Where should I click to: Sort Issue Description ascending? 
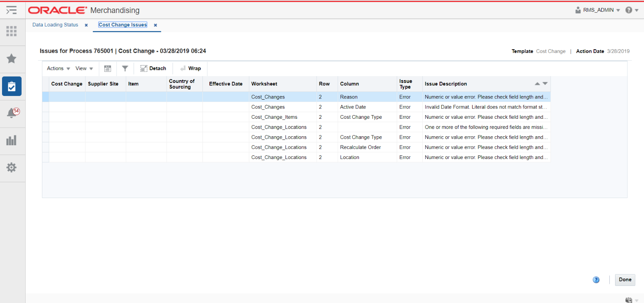pos(537,84)
